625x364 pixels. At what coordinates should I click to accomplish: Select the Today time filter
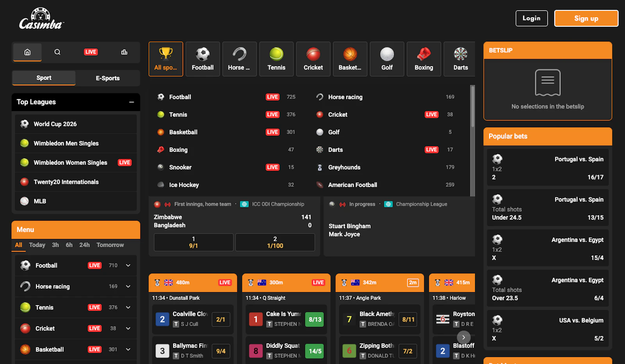coord(37,245)
